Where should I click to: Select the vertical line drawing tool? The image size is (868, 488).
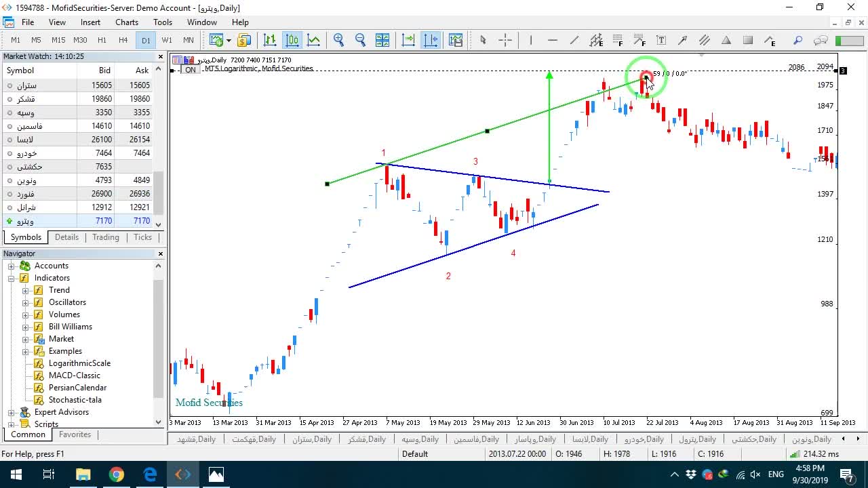click(531, 40)
